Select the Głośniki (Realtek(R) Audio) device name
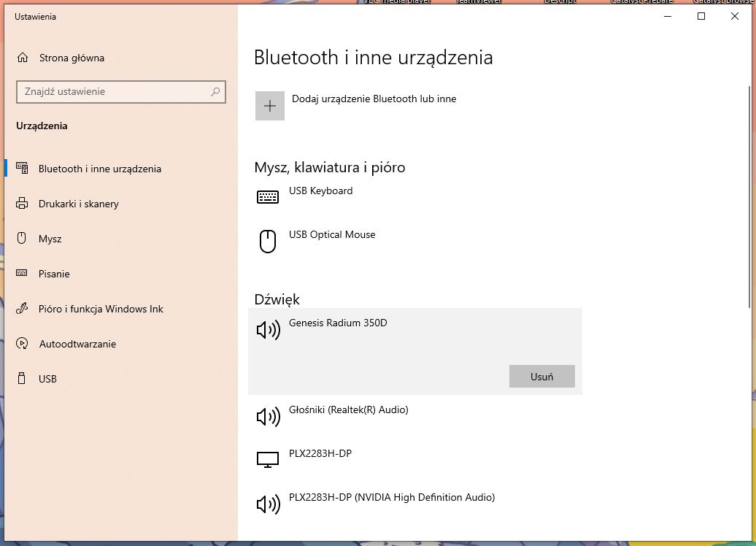Image resolution: width=756 pixels, height=546 pixels. coord(348,409)
